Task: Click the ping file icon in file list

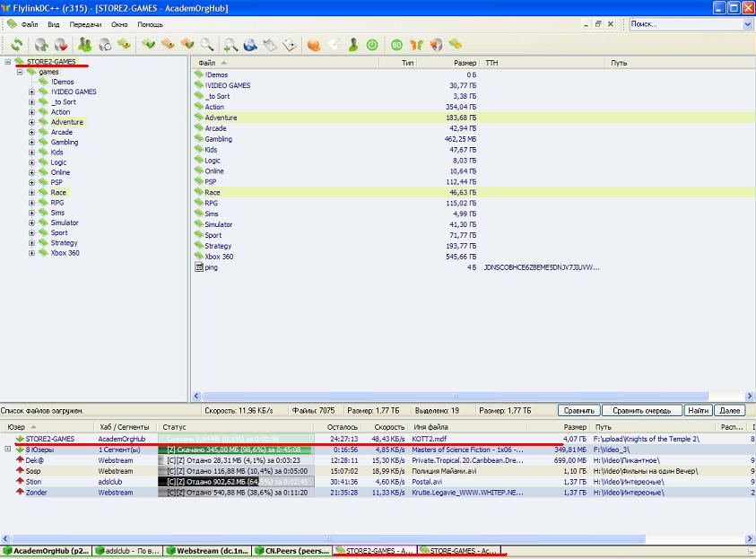Action: (199, 266)
